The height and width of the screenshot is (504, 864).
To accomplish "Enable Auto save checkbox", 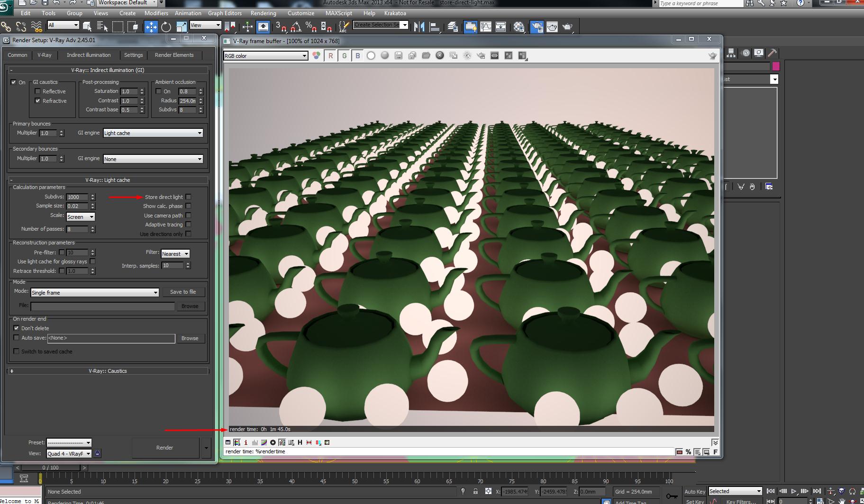I will coord(17,338).
